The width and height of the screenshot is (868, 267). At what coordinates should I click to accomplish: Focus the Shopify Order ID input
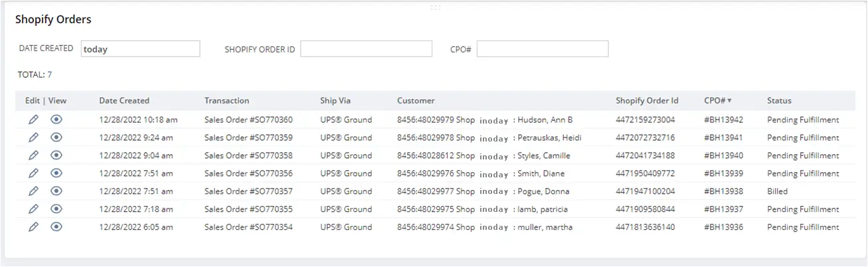coord(366,48)
